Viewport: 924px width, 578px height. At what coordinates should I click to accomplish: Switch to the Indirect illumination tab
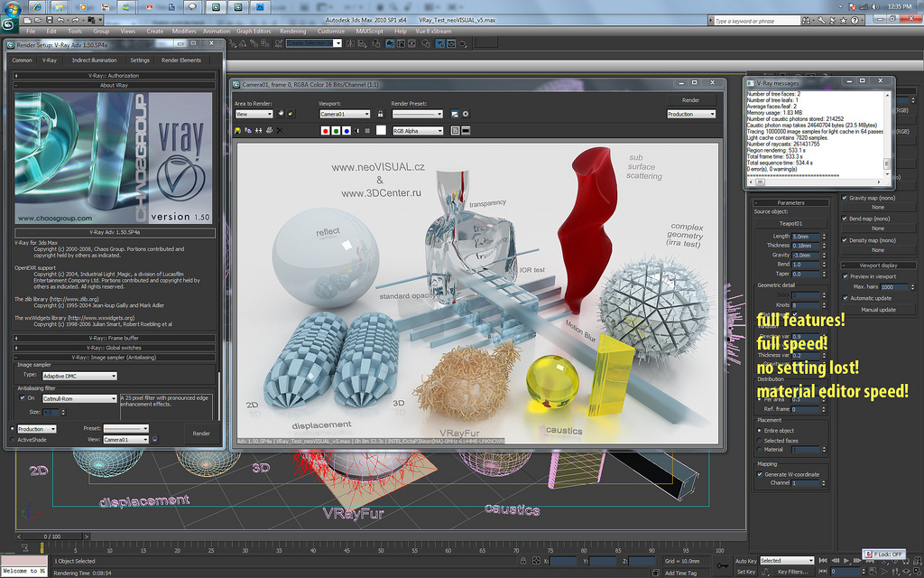point(94,61)
